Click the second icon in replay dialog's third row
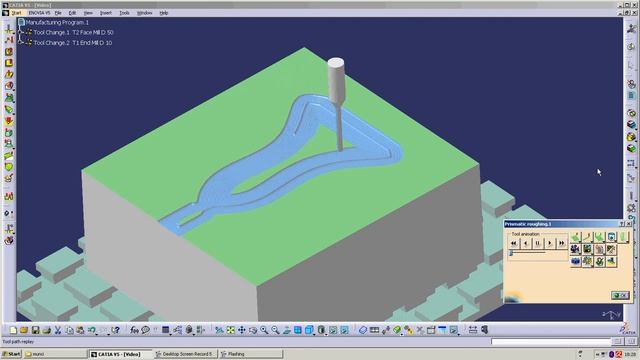The width and height of the screenshot is (640, 360). [x=587, y=261]
